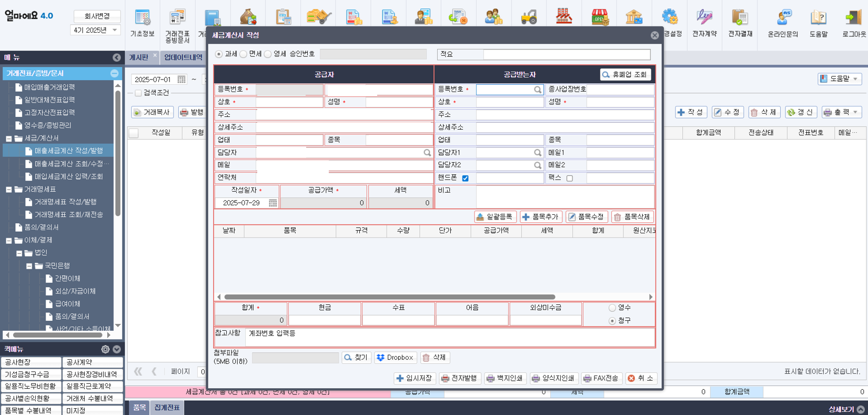Click the 전자발행 button
The image size is (868, 415).
(x=460, y=378)
